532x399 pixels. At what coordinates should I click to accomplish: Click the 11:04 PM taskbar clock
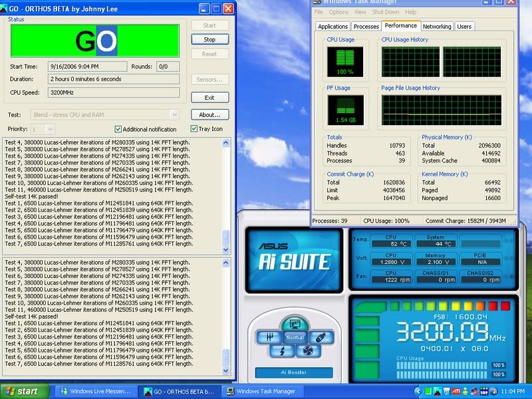512,392
